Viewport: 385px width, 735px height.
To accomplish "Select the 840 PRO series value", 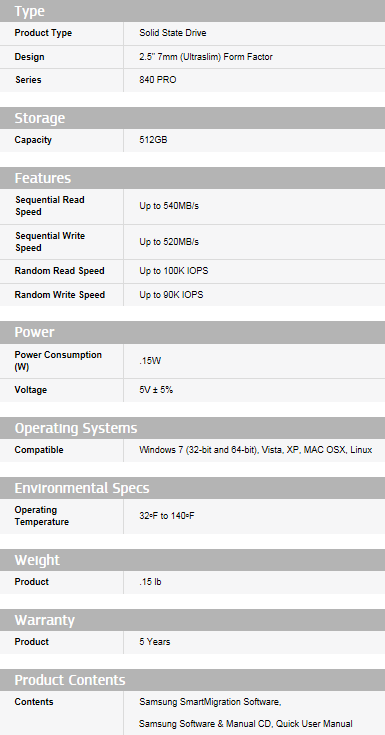I will point(158,80).
